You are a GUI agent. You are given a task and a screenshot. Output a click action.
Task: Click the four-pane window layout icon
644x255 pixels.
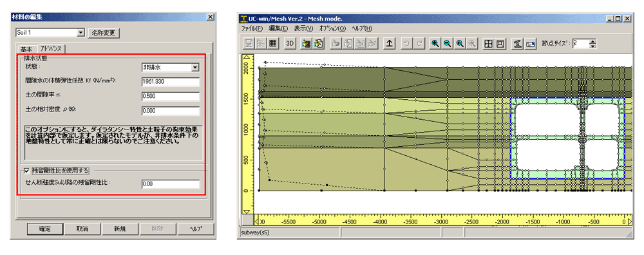pos(488,44)
